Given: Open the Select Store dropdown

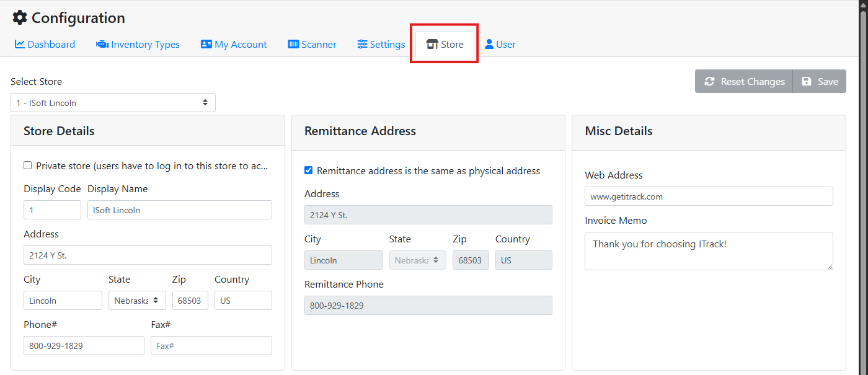Looking at the screenshot, I should tap(112, 102).
